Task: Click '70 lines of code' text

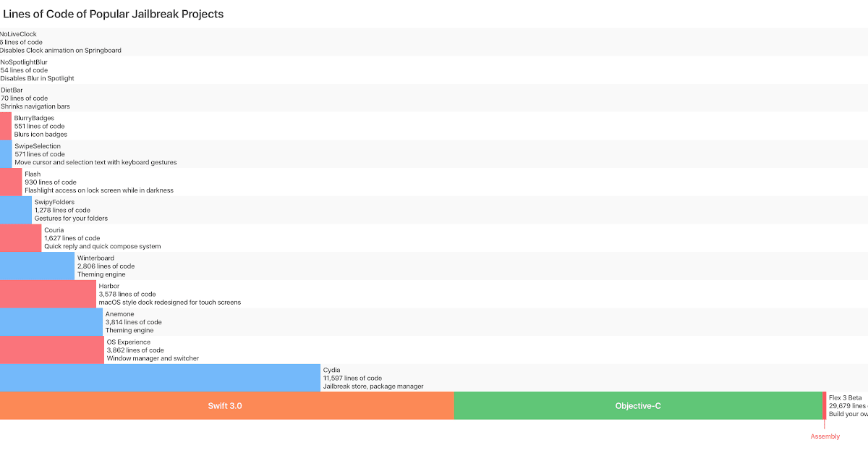Action: point(24,98)
